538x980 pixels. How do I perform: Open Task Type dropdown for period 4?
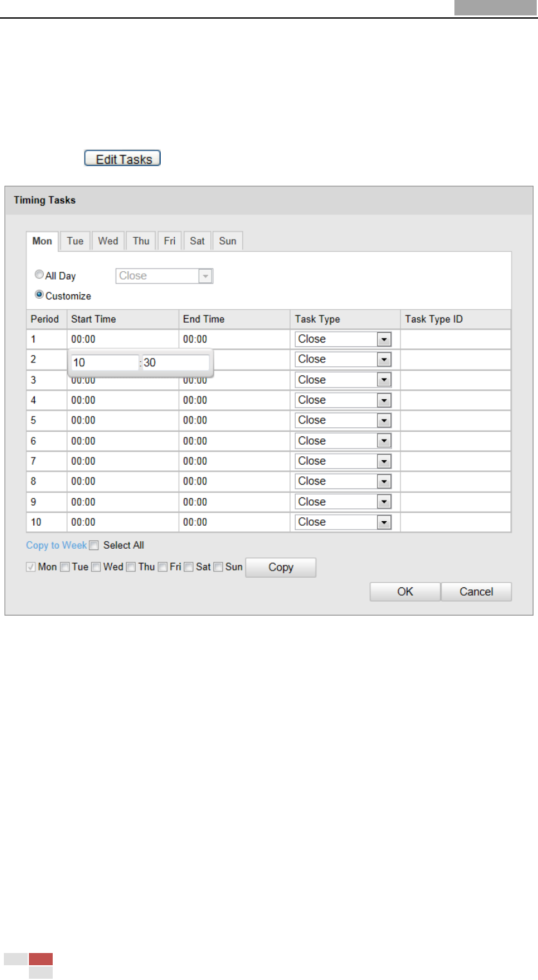point(343,400)
